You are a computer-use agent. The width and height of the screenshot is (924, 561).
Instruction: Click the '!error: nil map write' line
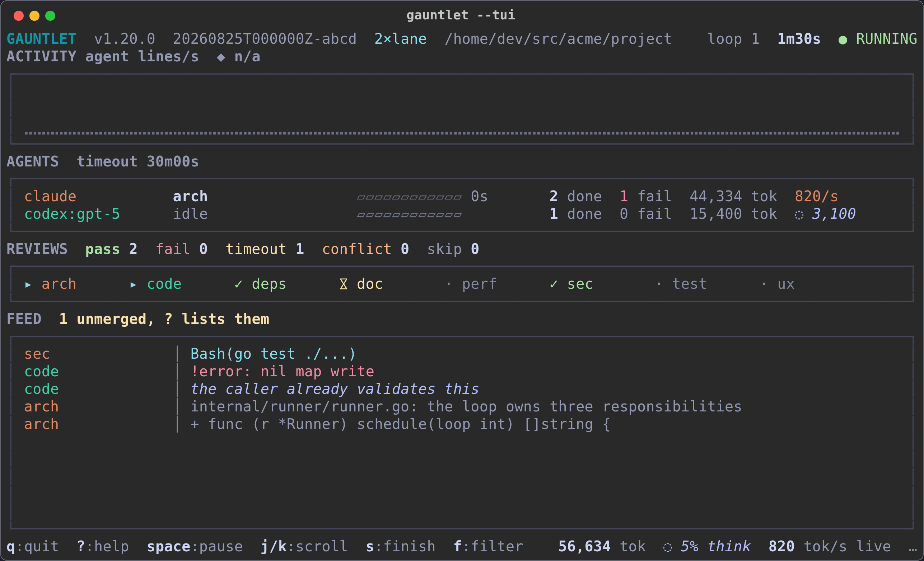(x=283, y=372)
